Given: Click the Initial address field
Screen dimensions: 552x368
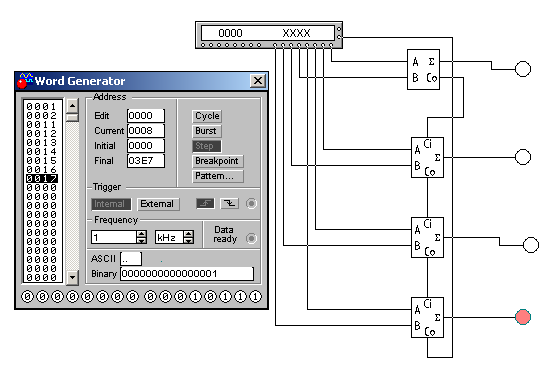Looking at the screenshot, I should pyautogui.click(x=146, y=146).
